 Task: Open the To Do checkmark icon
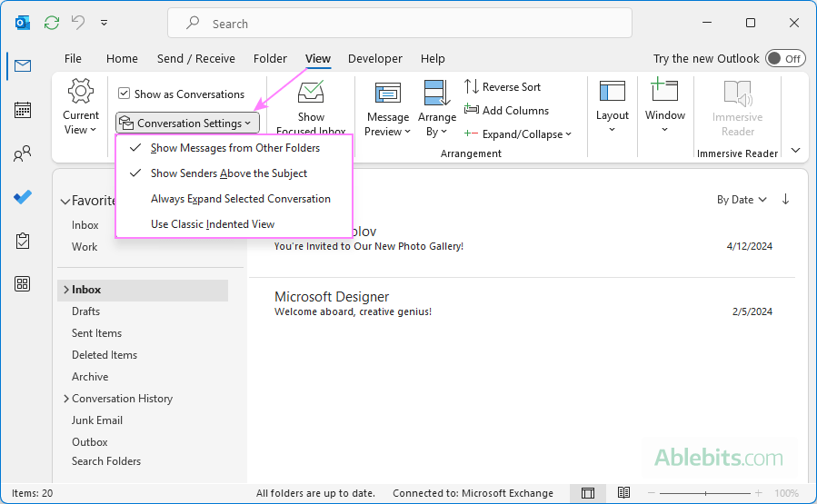23,197
